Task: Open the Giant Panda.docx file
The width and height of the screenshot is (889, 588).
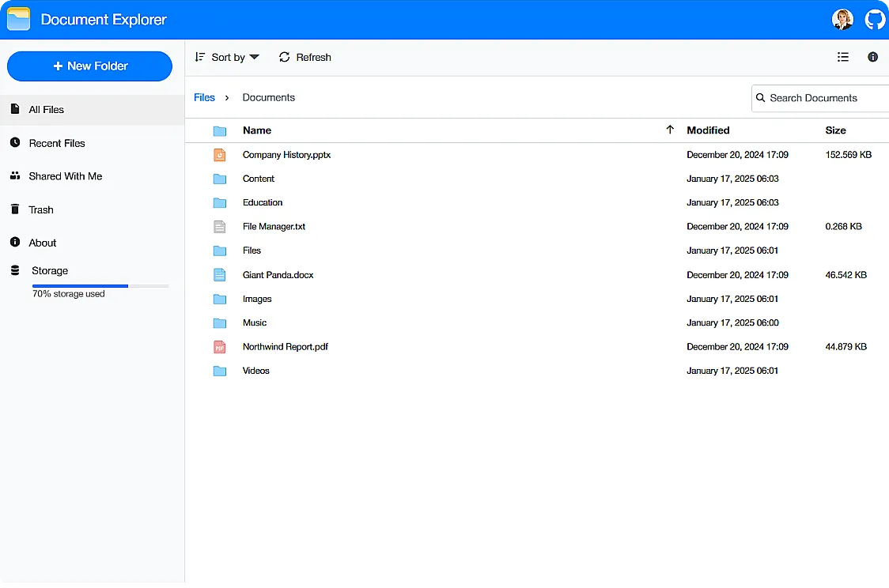Action: 278,274
